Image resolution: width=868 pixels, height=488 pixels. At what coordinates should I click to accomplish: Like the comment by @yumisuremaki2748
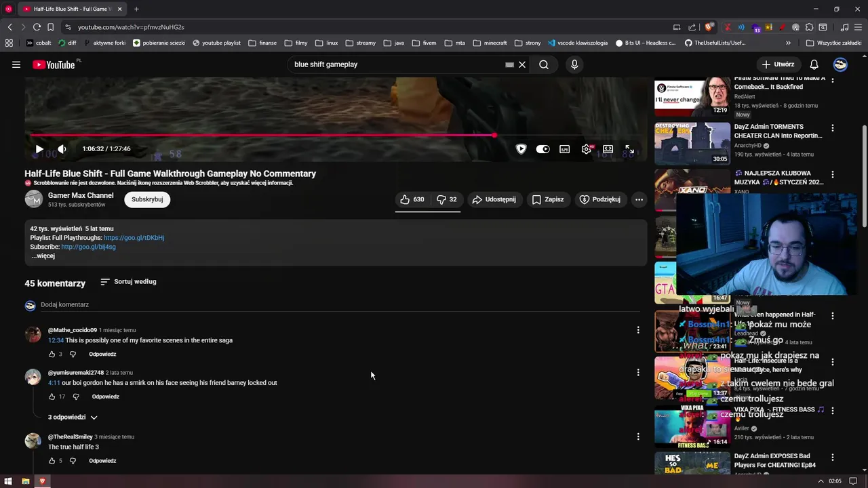coord(52,396)
